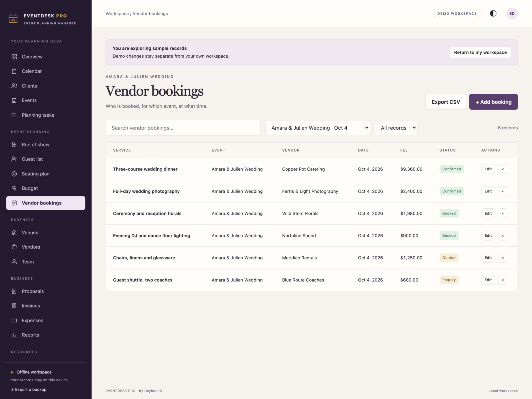Expand the All records status dropdown
The image size is (532, 399).
(396, 128)
